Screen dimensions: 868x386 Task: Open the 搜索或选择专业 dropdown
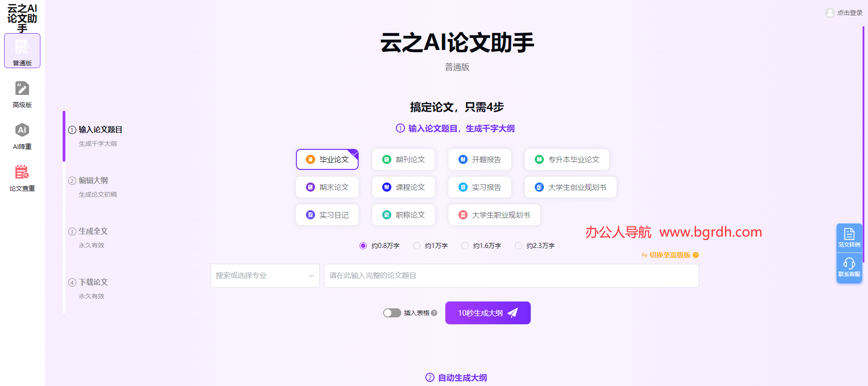[265, 276]
